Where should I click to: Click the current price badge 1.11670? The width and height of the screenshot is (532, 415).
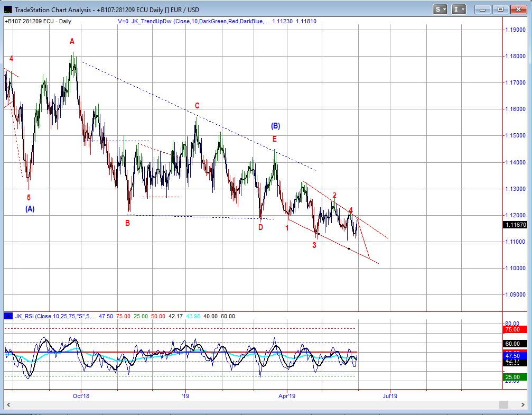tap(516, 225)
